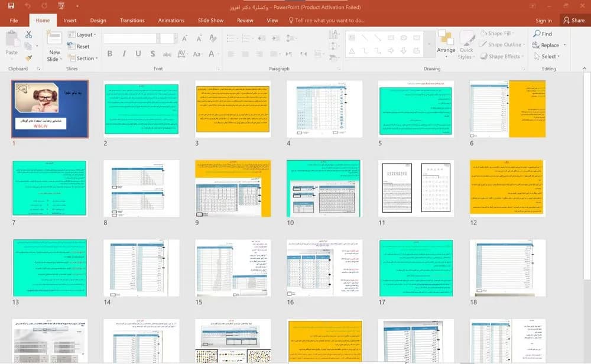Open the Slide Show tab

(x=211, y=20)
